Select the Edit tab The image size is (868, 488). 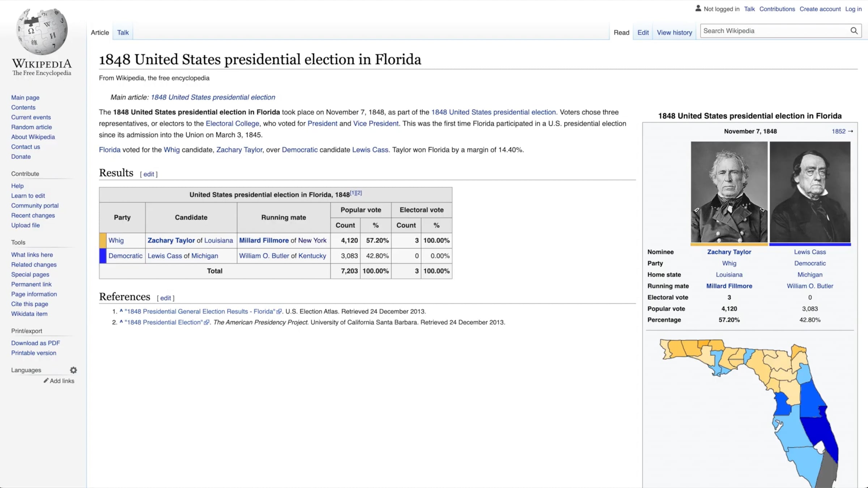643,33
